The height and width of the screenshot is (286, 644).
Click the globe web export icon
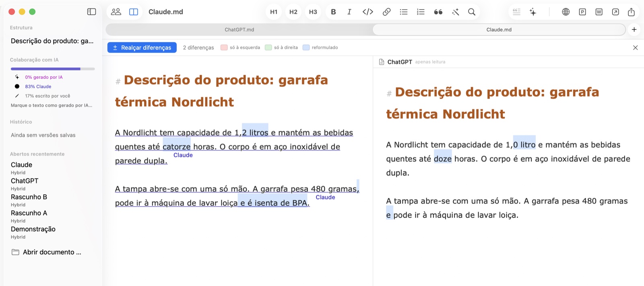point(566,12)
